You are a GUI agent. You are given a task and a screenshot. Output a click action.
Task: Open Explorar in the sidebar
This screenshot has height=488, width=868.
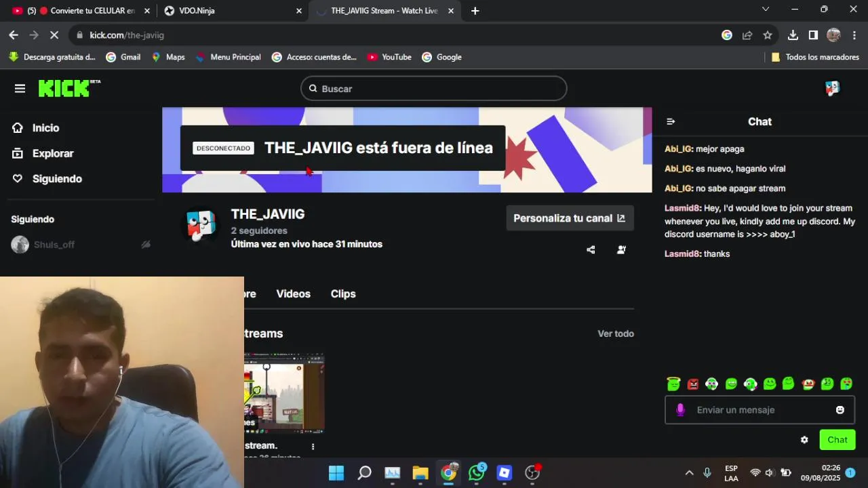click(x=43, y=154)
